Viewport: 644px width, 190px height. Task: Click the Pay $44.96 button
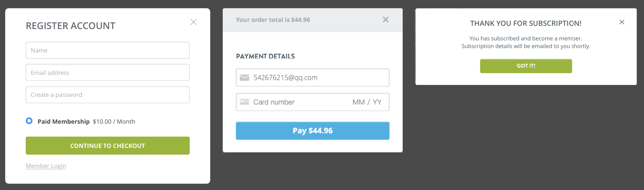[x=313, y=131]
